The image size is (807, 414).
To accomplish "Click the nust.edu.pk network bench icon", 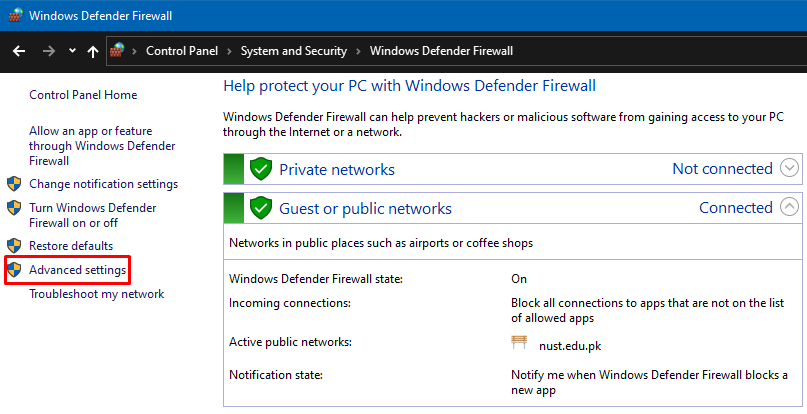I will [x=519, y=344].
